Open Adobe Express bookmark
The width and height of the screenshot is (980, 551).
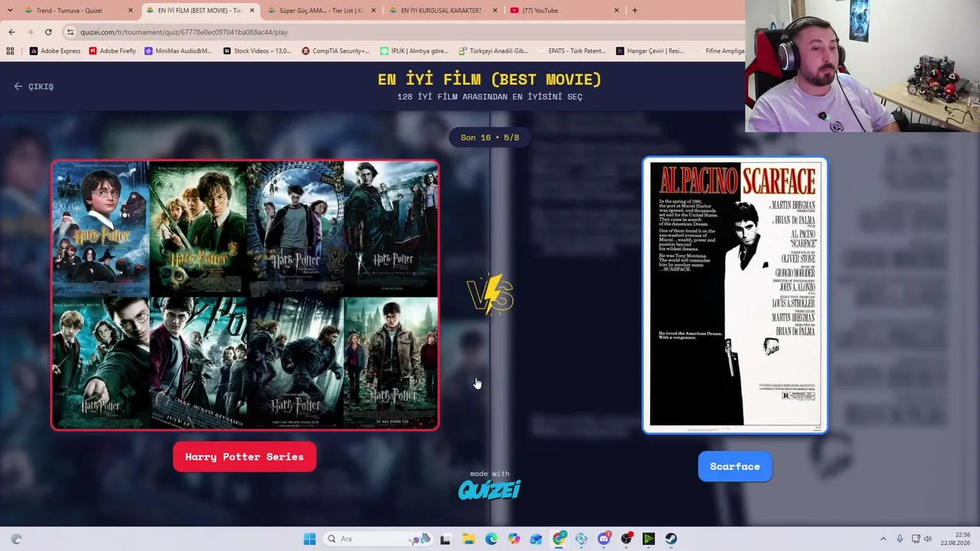pos(55,51)
